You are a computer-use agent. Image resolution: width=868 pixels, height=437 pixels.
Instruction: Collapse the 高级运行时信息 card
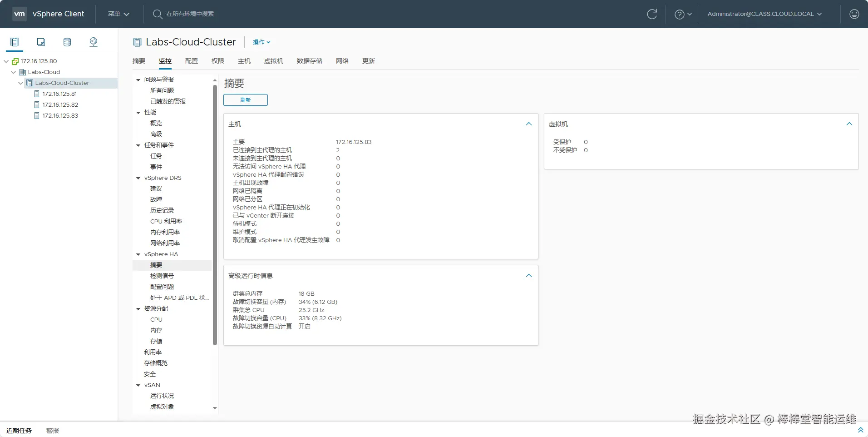point(528,276)
